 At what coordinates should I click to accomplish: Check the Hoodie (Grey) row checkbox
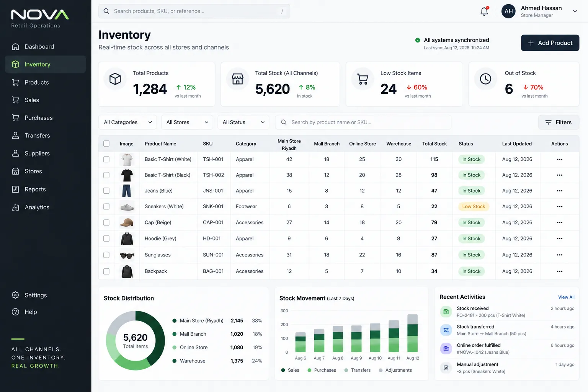pos(106,238)
